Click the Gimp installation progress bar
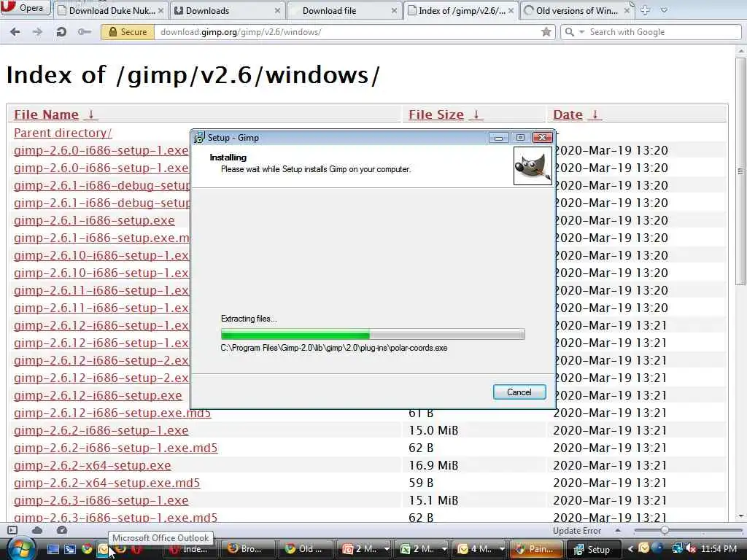 click(x=373, y=334)
